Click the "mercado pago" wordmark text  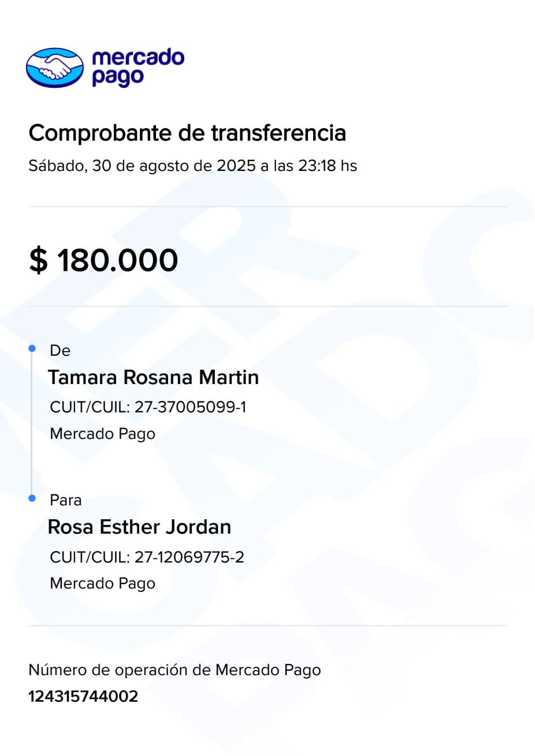pos(138,67)
